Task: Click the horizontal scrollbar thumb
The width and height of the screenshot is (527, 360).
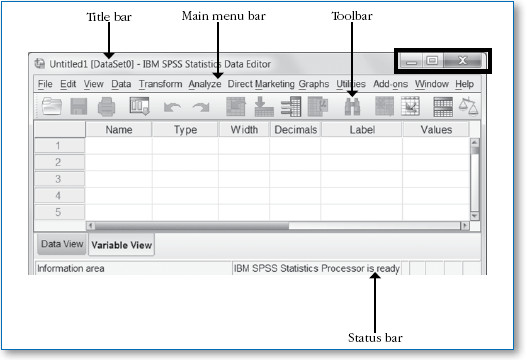Action: coord(192,226)
